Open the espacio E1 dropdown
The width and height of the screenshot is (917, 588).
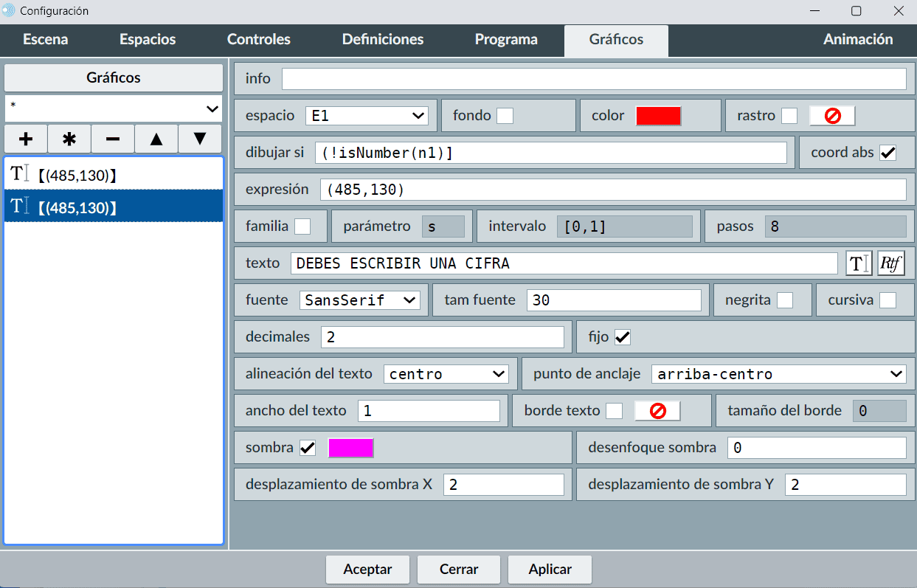point(367,116)
